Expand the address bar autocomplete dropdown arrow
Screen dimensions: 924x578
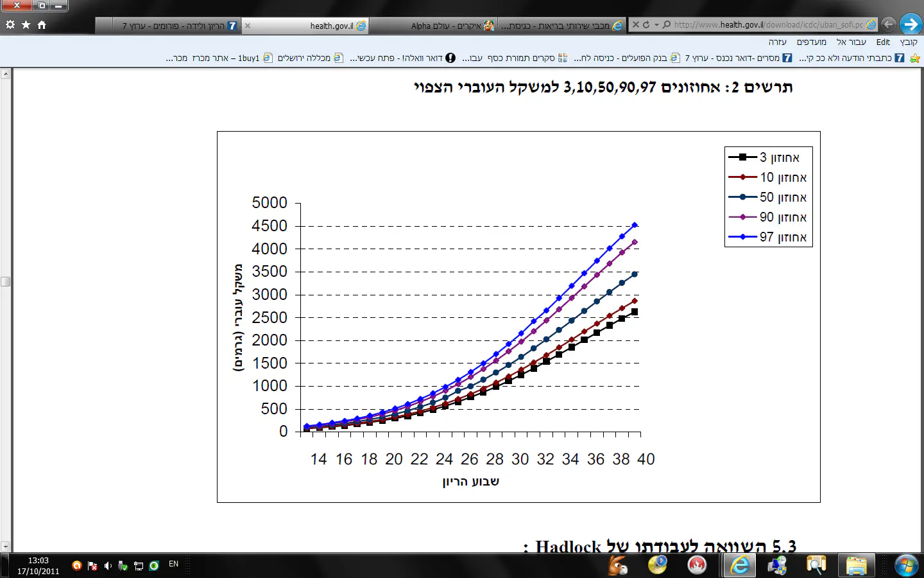click(656, 25)
